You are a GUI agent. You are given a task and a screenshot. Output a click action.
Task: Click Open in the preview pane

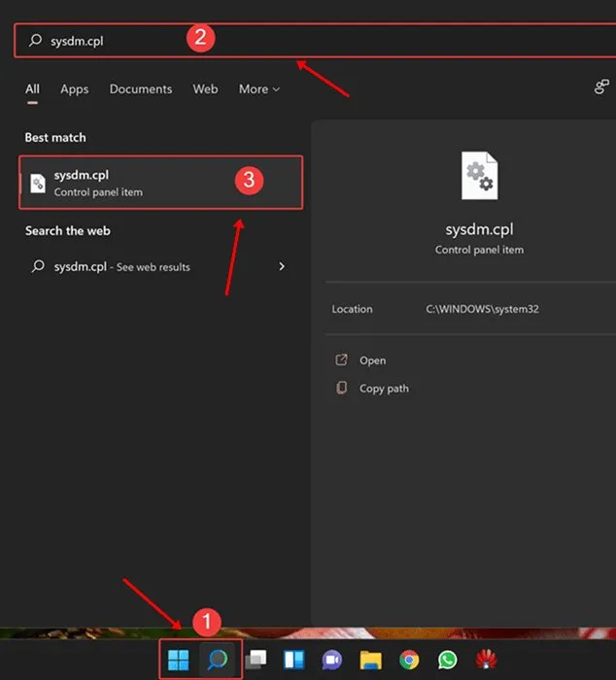372,360
